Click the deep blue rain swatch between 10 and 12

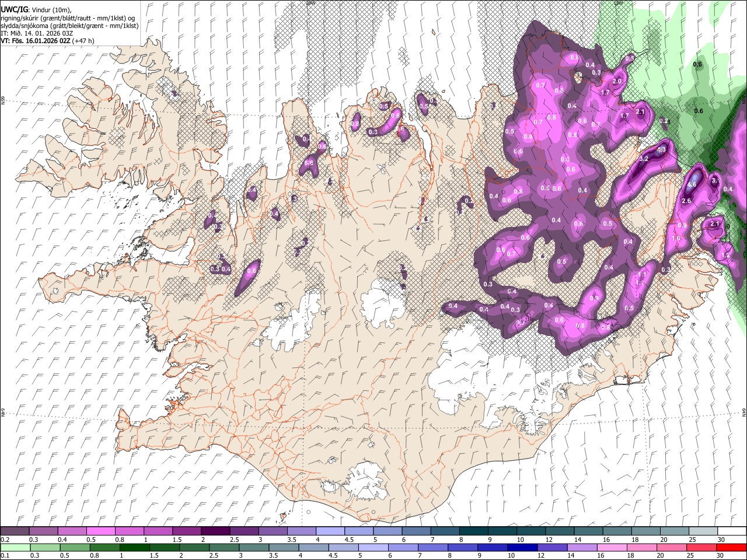pyautogui.click(x=523, y=547)
